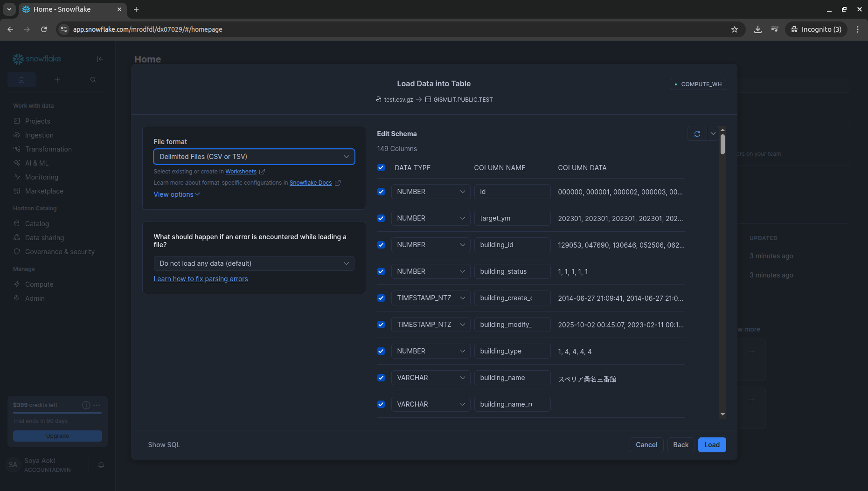The height and width of the screenshot is (491, 868).
Task: Click the Back button in dialog
Action: (681, 445)
